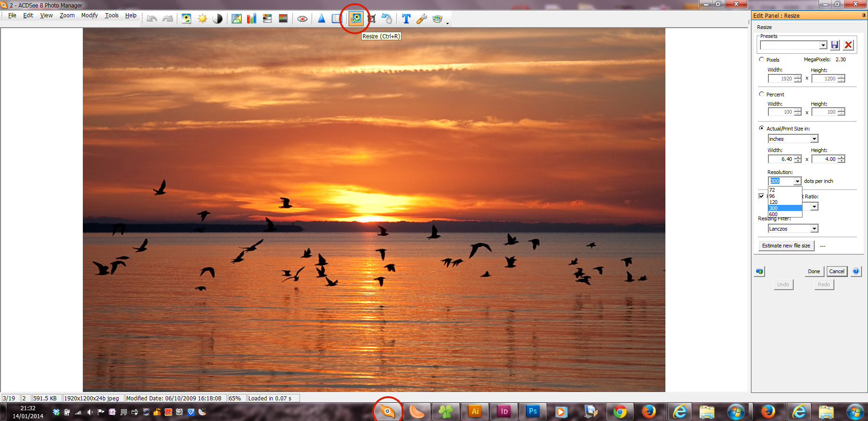Screen dimensions: 868x421
Task: Delete the selected resize preset
Action: pos(848,45)
